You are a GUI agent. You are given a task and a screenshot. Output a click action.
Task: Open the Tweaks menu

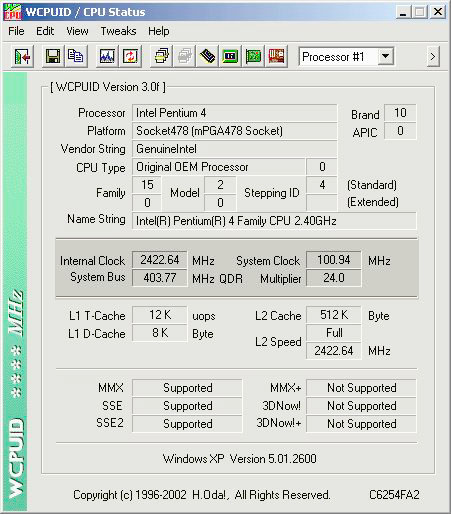click(118, 31)
